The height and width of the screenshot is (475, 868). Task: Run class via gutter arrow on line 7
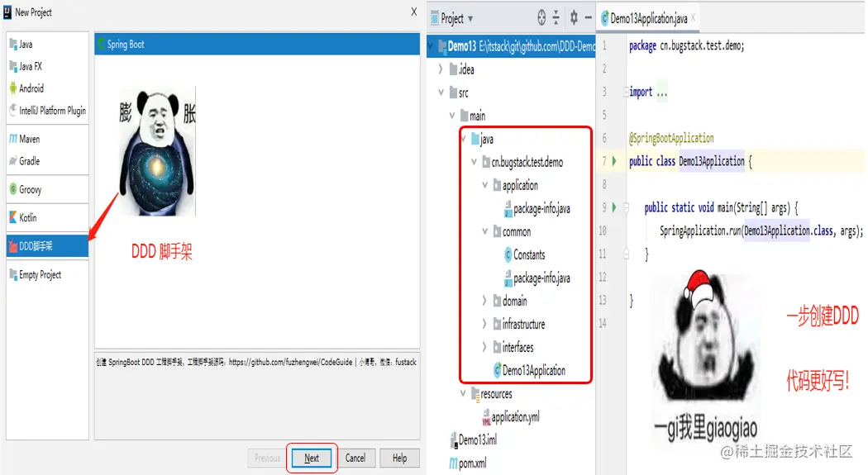pos(614,161)
